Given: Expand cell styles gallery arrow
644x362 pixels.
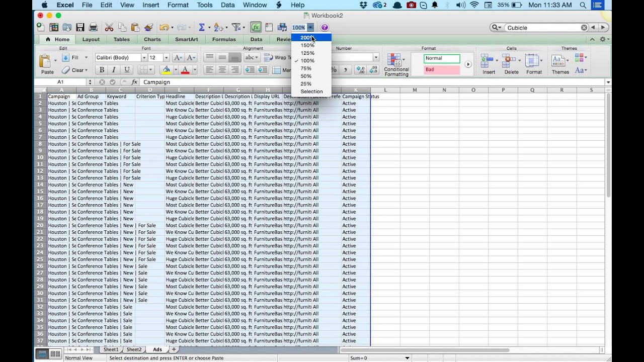Looking at the screenshot, I should 468,64.
